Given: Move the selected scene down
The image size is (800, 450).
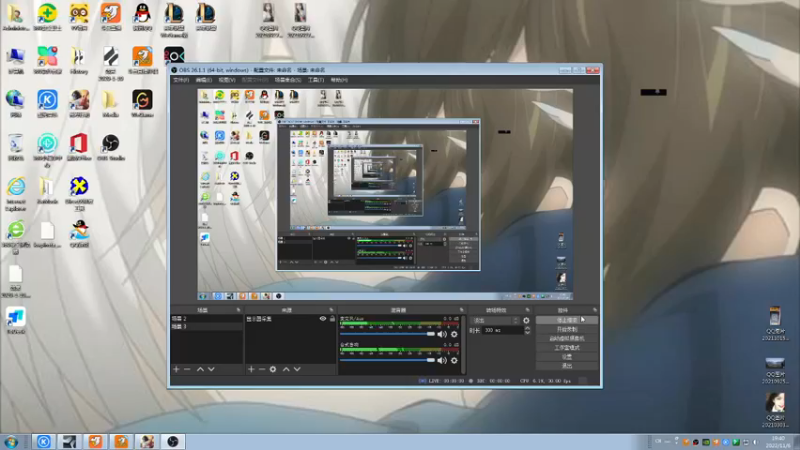Looking at the screenshot, I should tap(211, 369).
